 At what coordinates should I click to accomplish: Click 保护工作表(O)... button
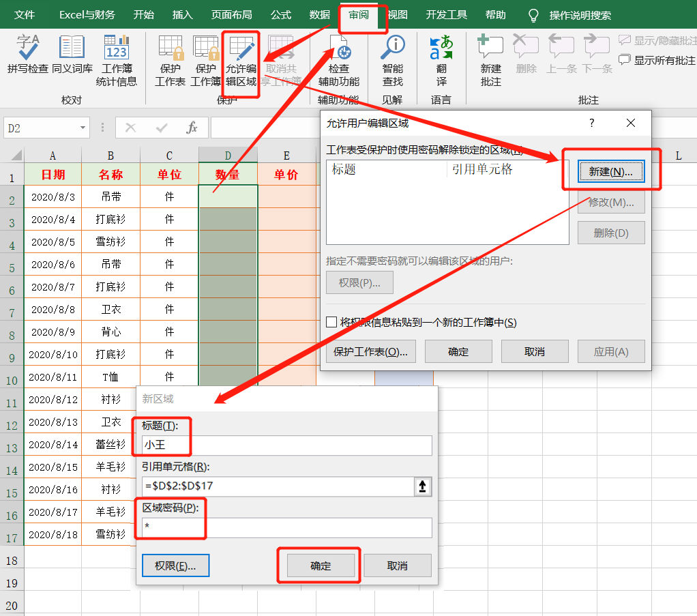371,351
